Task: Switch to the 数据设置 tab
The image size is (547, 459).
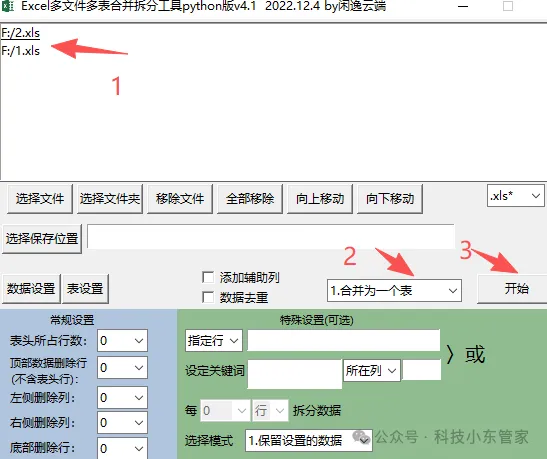Action: point(31,289)
